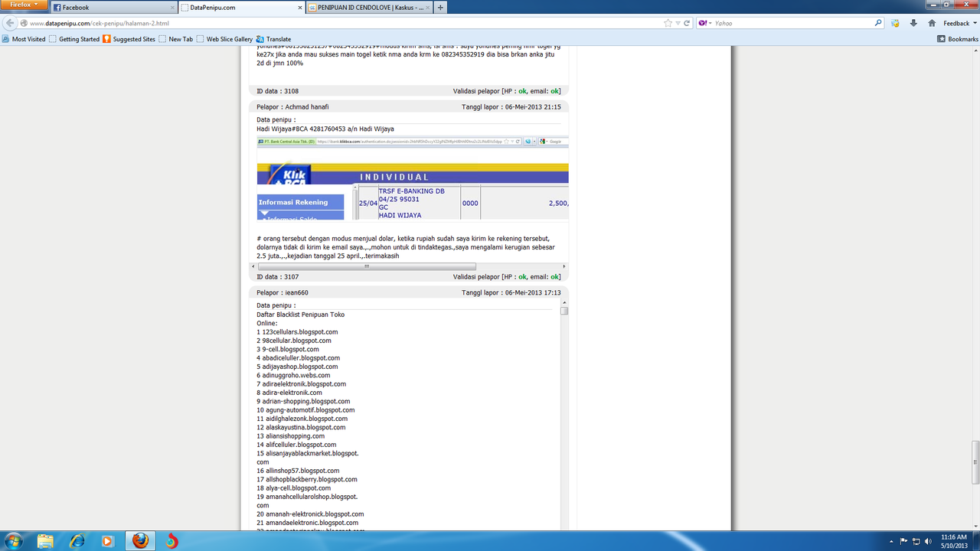Open the Suggested Sites bookmark
Screen dimensions: 980x551
129,39
